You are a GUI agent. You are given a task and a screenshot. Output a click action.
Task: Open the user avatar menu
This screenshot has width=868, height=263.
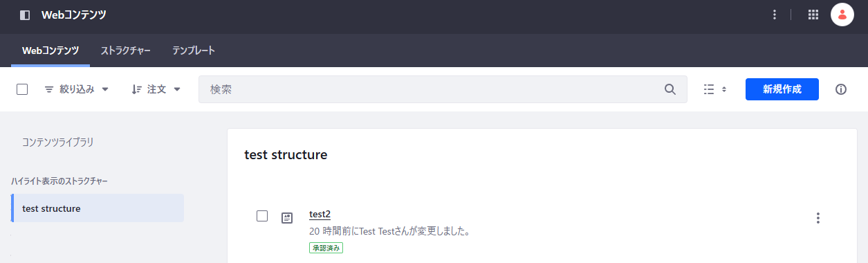point(842,15)
